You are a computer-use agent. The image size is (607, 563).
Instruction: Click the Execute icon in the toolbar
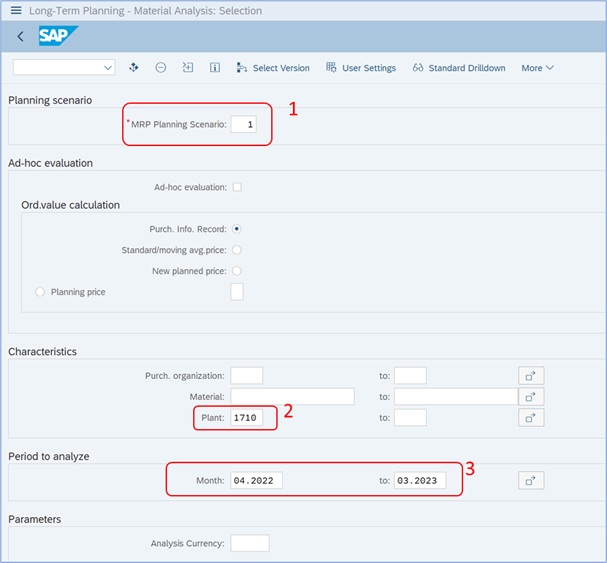[134, 68]
